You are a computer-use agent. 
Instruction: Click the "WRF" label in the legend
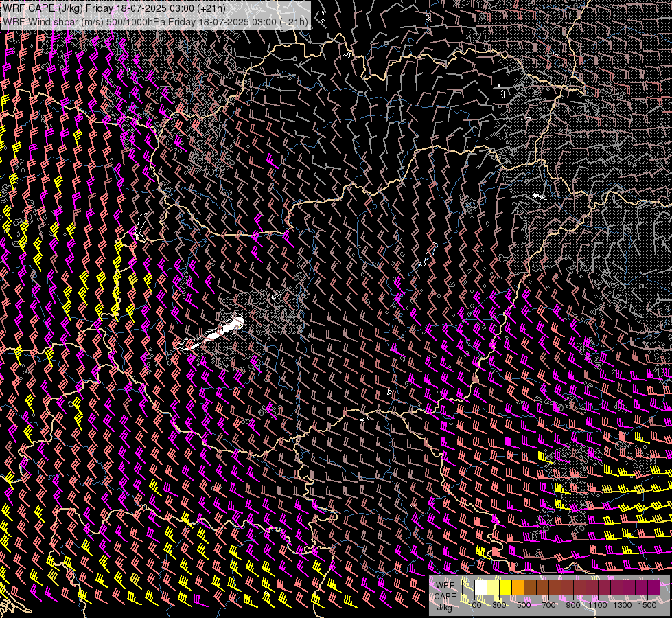(x=445, y=586)
